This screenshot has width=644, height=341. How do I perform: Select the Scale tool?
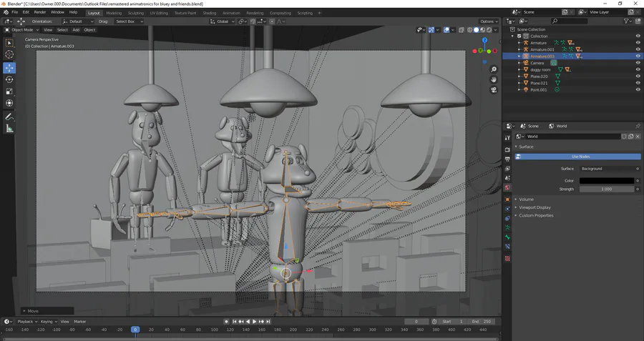coord(9,92)
